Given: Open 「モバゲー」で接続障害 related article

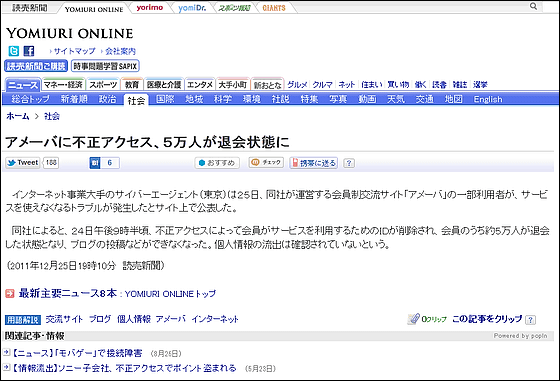Looking at the screenshot, I should (x=78, y=353).
